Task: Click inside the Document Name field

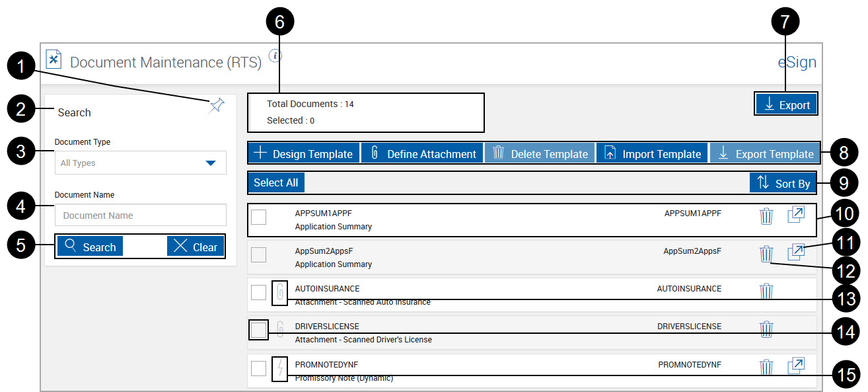Action: pyautogui.click(x=140, y=215)
